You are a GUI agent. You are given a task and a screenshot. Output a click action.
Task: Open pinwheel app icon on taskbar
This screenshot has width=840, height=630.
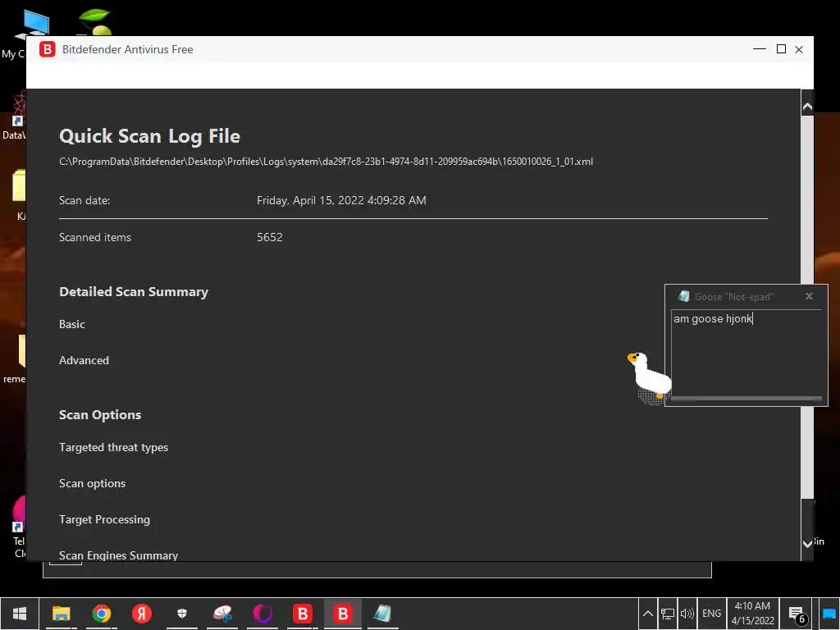[222, 614]
